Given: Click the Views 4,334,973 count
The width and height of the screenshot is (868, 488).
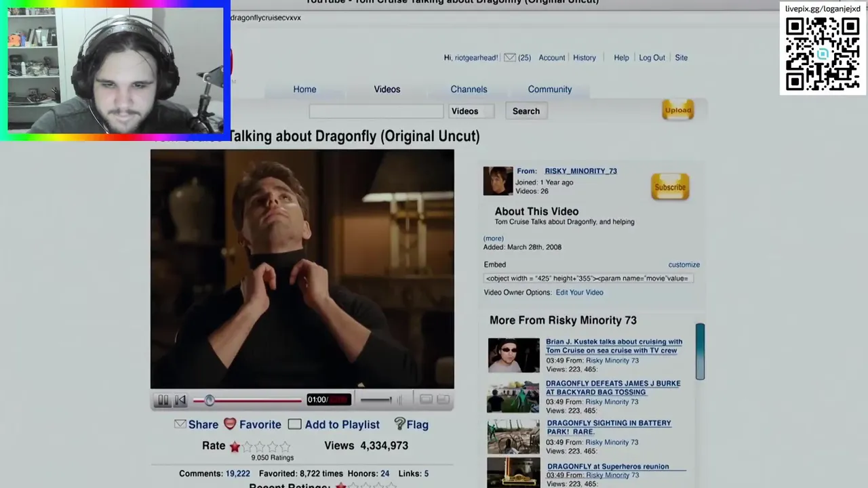Looking at the screenshot, I should click(366, 446).
